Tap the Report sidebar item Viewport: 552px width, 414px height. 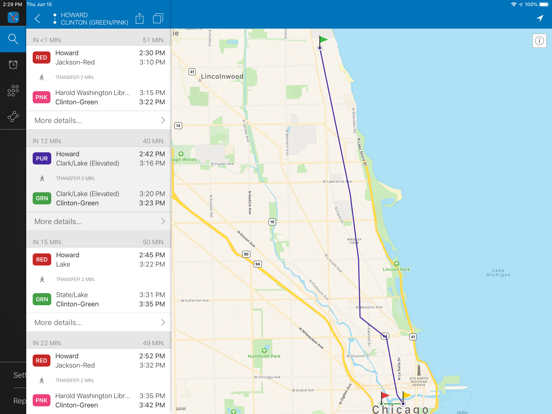click(x=19, y=401)
